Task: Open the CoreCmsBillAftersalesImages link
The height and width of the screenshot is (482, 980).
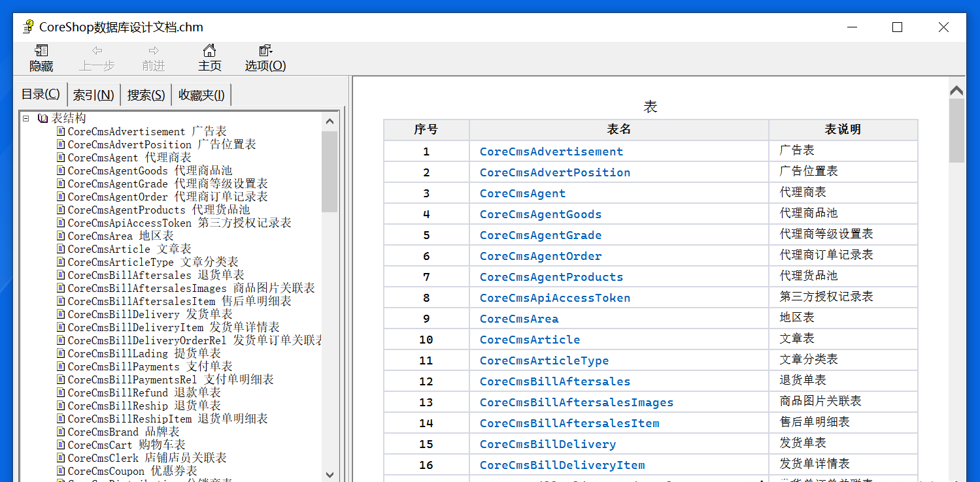Action: [x=577, y=402]
